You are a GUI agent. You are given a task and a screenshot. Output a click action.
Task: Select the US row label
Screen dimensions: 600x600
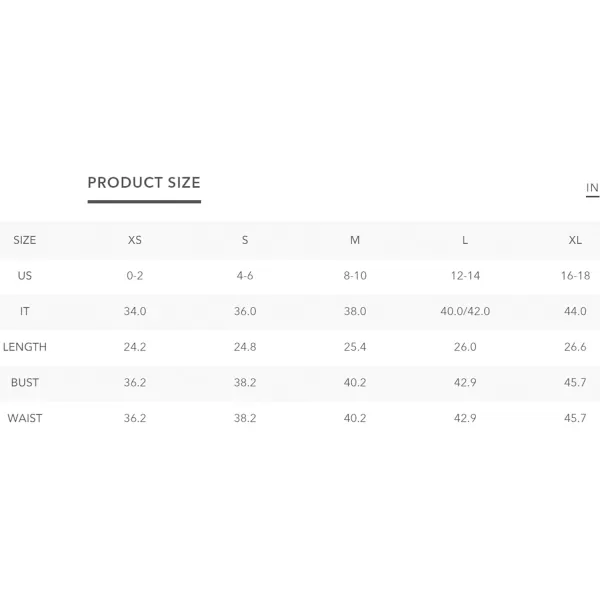(x=24, y=276)
